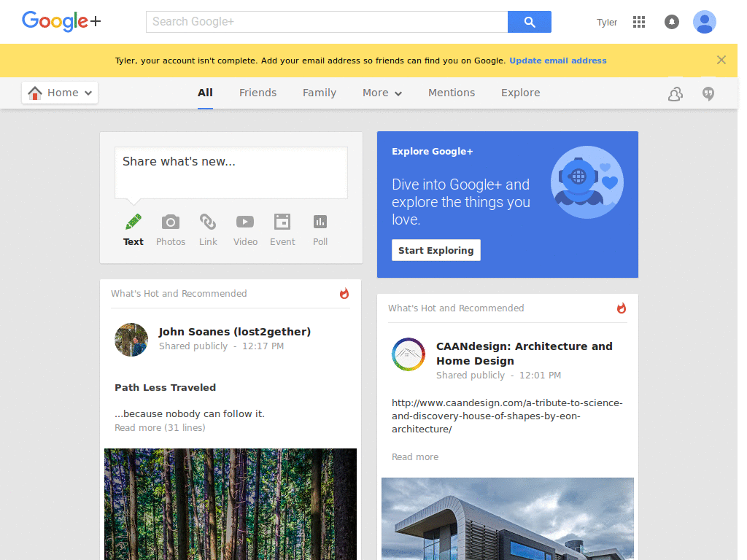Viewport: 747px width, 560px height.
Task: Open the profile avatar menu
Action: tap(705, 22)
